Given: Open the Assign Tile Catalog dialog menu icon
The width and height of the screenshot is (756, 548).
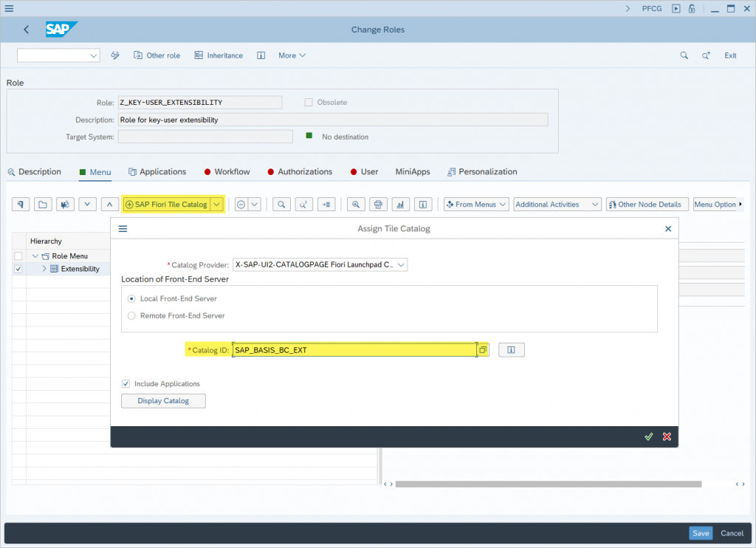Looking at the screenshot, I should [x=123, y=229].
